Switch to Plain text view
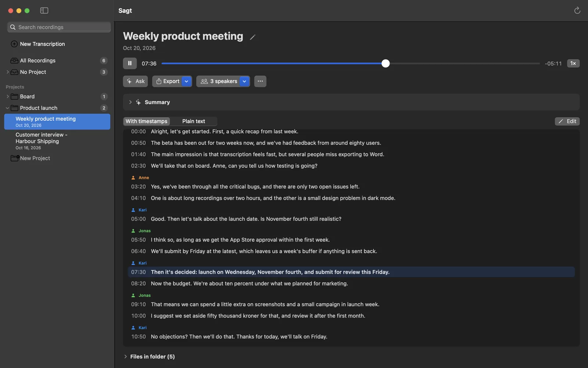Image resolution: width=588 pixels, height=368 pixels. pos(194,121)
